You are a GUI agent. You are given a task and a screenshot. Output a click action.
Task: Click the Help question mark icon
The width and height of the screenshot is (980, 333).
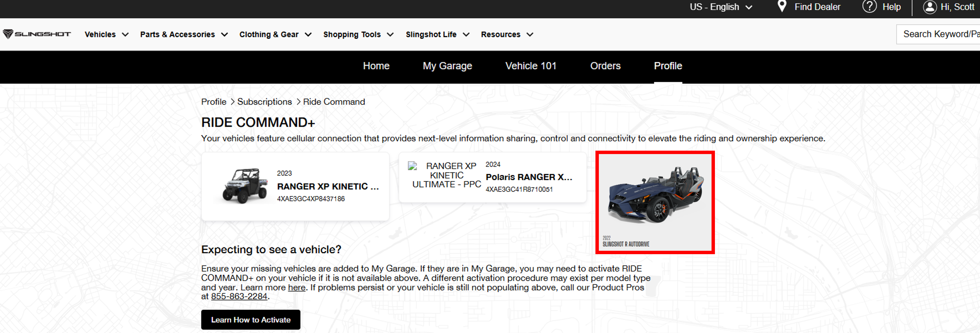tap(869, 7)
